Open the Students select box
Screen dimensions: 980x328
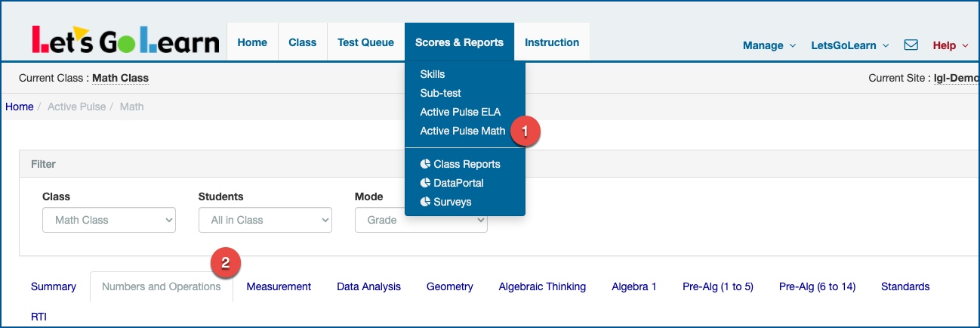(265, 220)
